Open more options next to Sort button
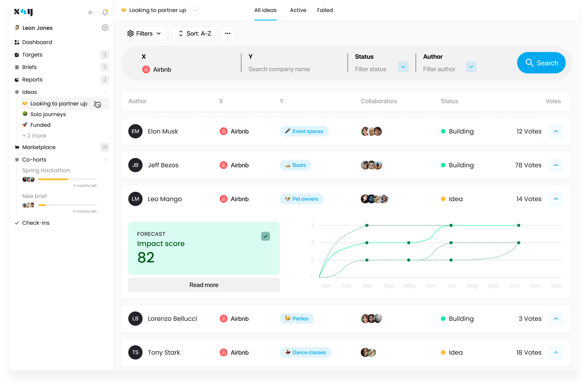The image size is (588, 388). pos(227,33)
